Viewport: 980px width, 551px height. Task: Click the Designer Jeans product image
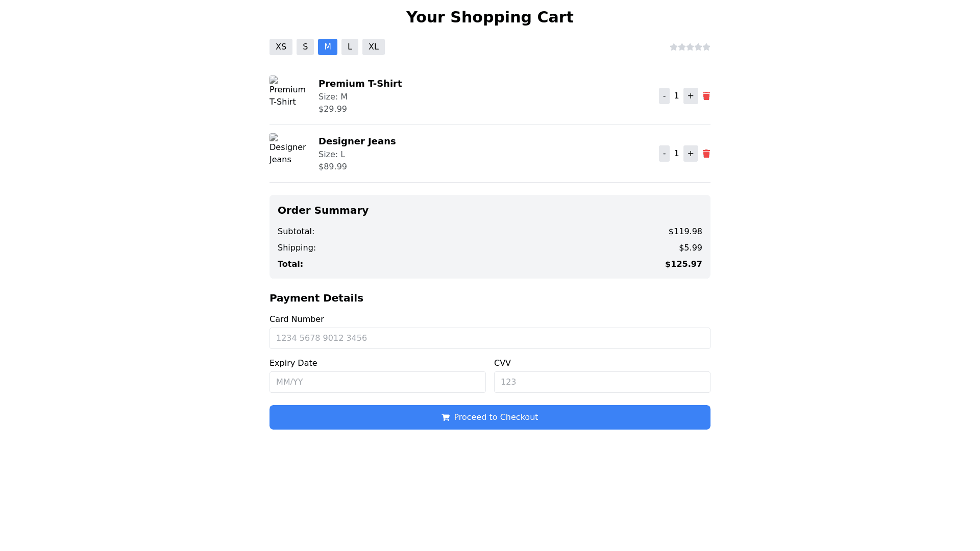(287, 149)
